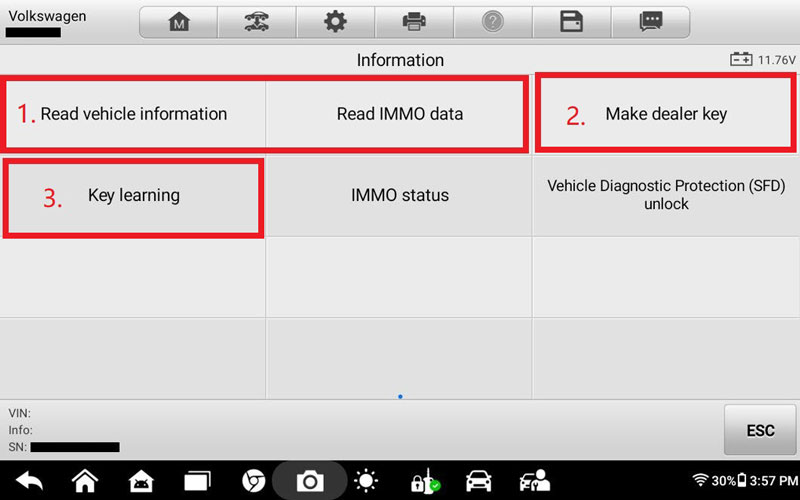Select Read IMMO data option
This screenshot has width=800, height=500.
(x=399, y=114)
